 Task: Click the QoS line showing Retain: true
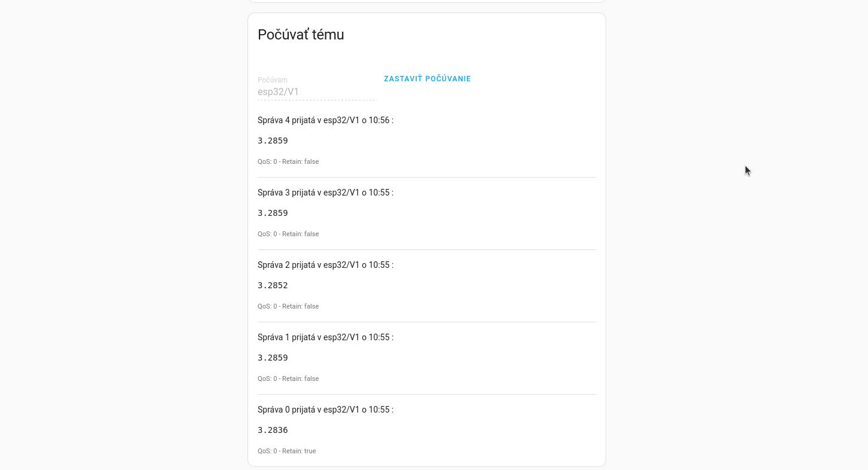[287, 451]
